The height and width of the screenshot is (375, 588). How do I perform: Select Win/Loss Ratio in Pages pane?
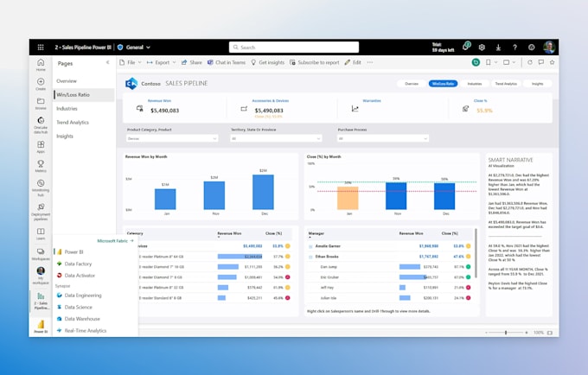(x=84, y=95)
